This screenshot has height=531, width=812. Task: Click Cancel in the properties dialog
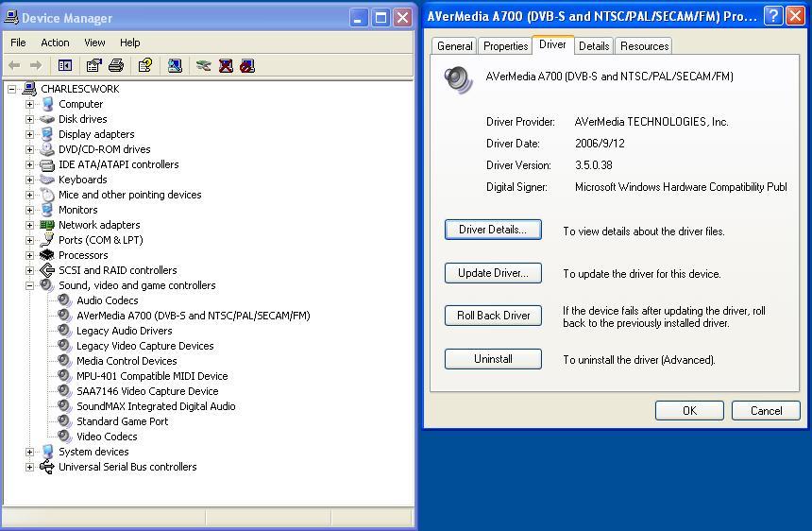tap(766, 411)
